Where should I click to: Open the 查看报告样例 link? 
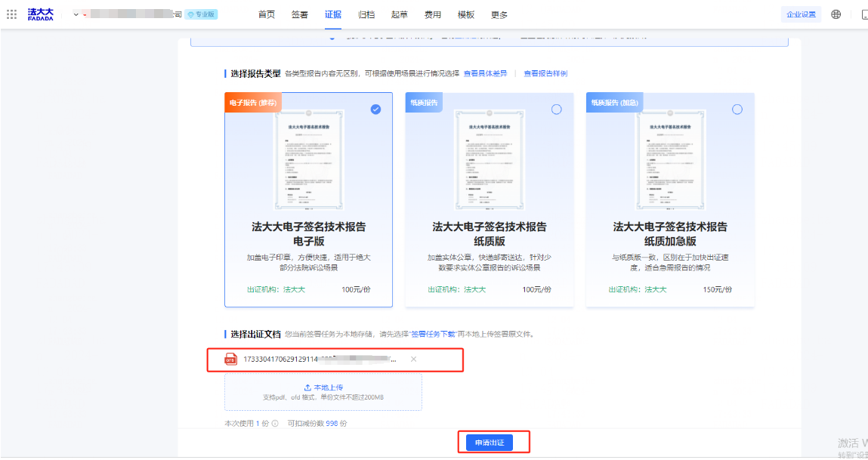point(545,73)
